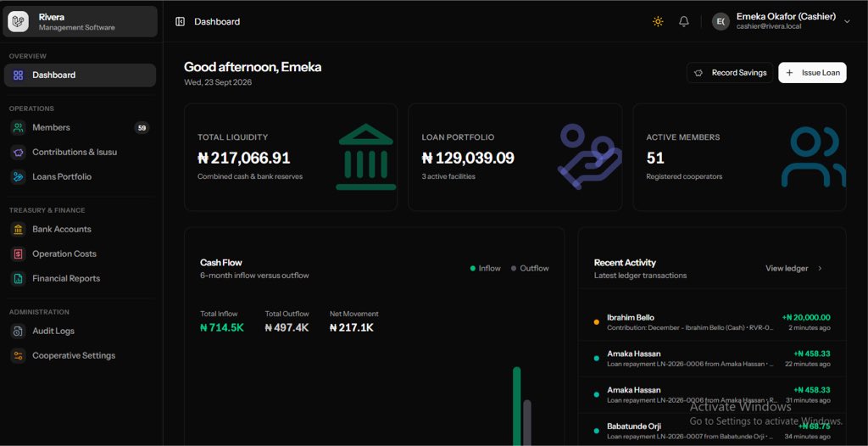Click the 3 active facilities label

pyautogui.click(x=448, y=176)
